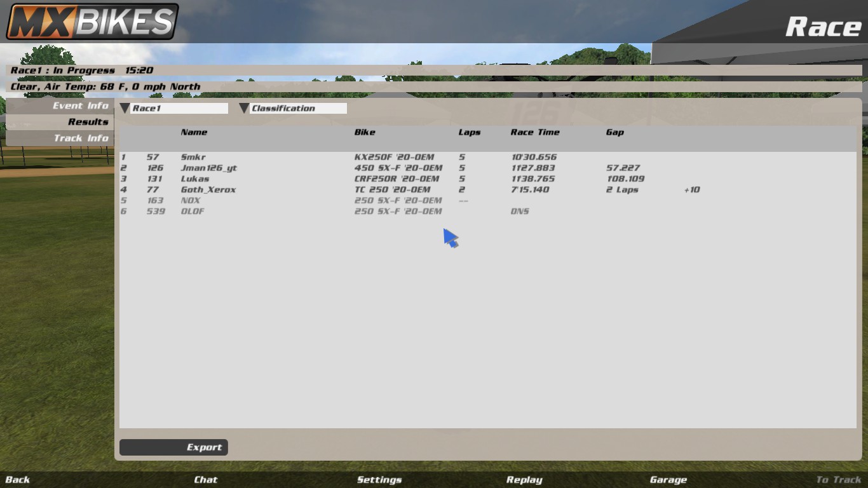This screenshot has height=488, width=868.
Task: Click the gap value 57.227
Action: tap(623, 168)
